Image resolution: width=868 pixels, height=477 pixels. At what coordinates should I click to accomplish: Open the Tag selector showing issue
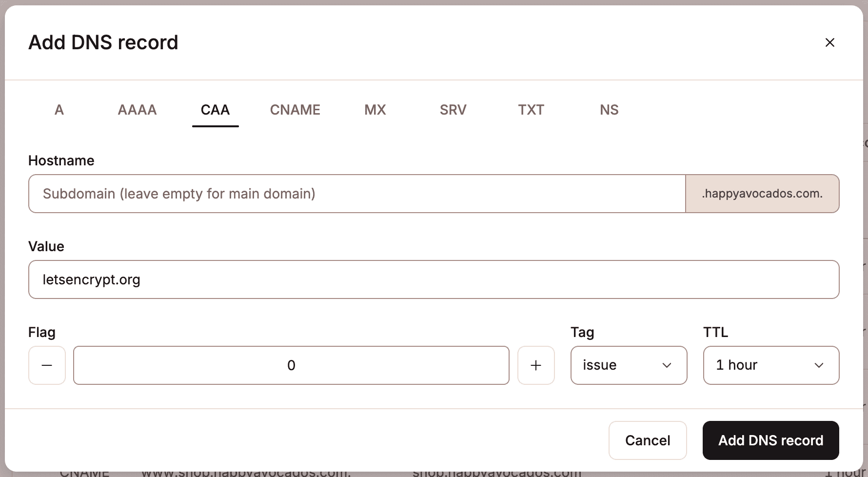click(x=629, y=365)
